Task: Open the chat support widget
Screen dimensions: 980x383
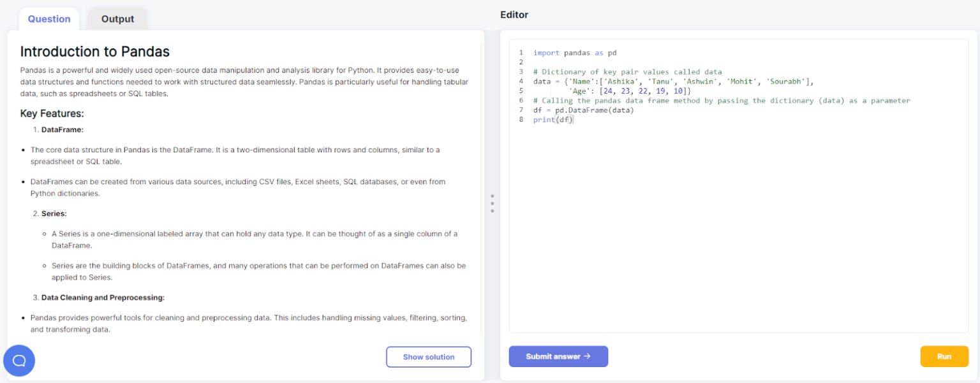Action: [x=19, y=361]
